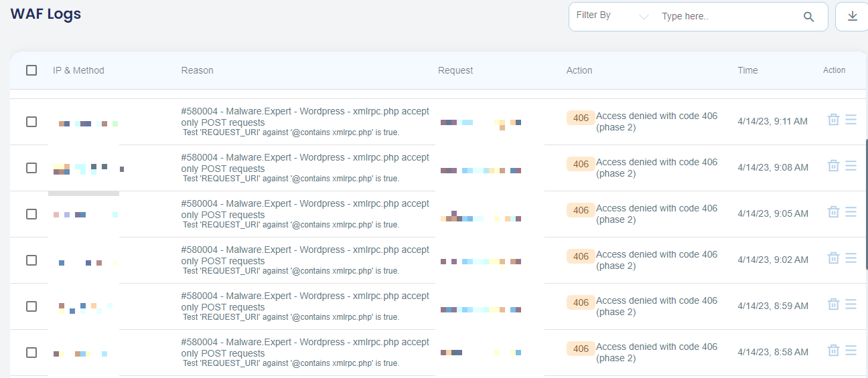Click the '4/14/23, 9:08 AM' timestamp
Viewport: 868px width, 378px height.
(x=772, y=167)
